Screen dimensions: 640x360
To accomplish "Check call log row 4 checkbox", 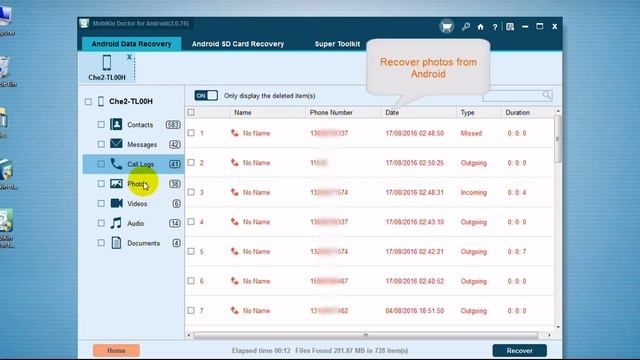I will pos(191,222).
